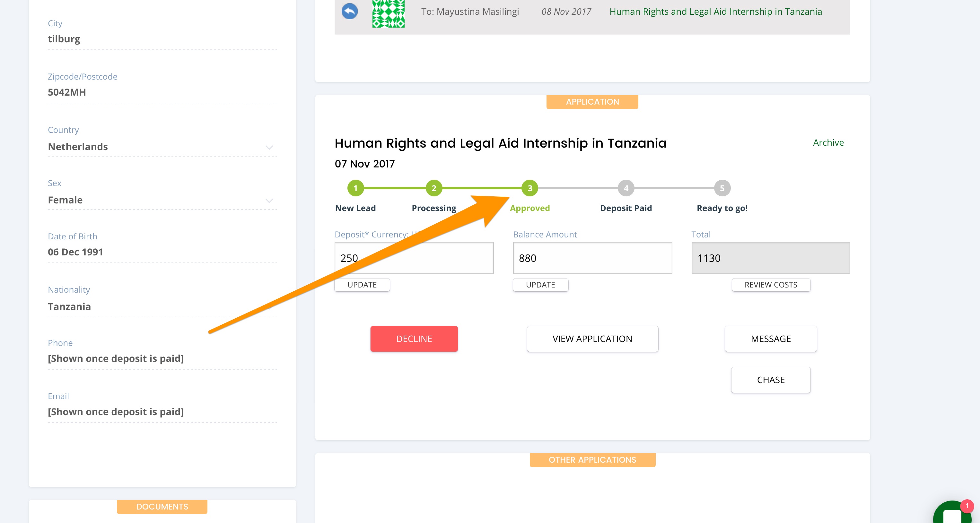
Task: Click step 2 Processing circle
Action: click(434, 188)
